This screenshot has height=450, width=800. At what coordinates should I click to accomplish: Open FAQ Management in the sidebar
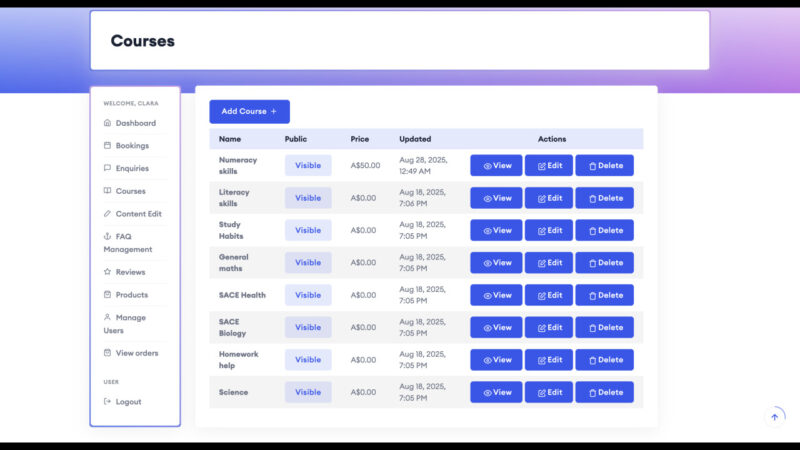tap(128, 243)
